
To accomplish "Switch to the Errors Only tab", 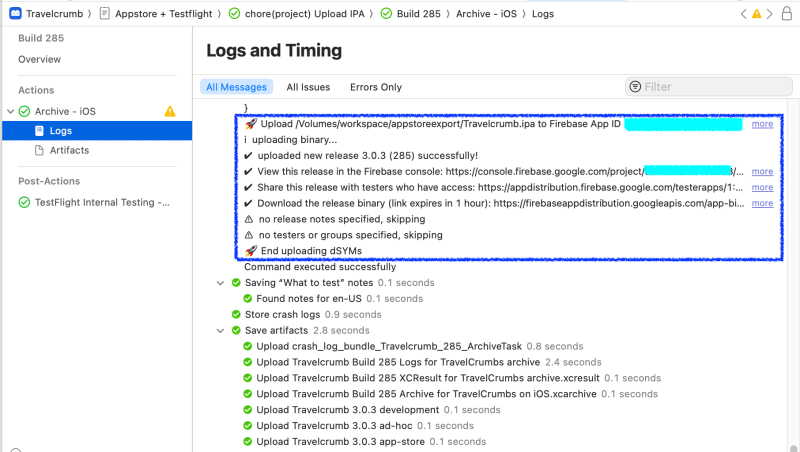I will [x=375, y=87].
